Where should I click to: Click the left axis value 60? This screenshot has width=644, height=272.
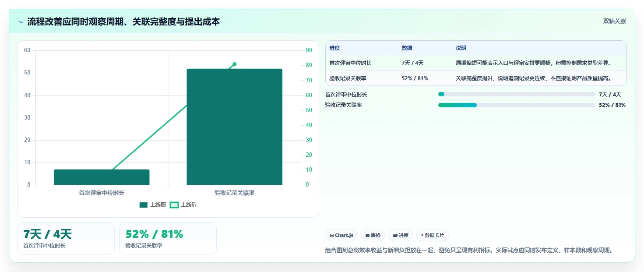pos(27,50)
